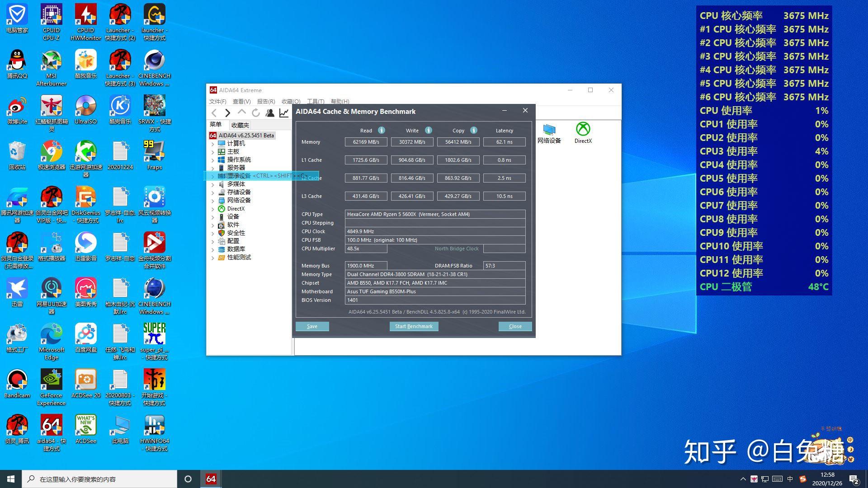
Task: Expand the 存储设备 tree node
Action: (212, 192)
